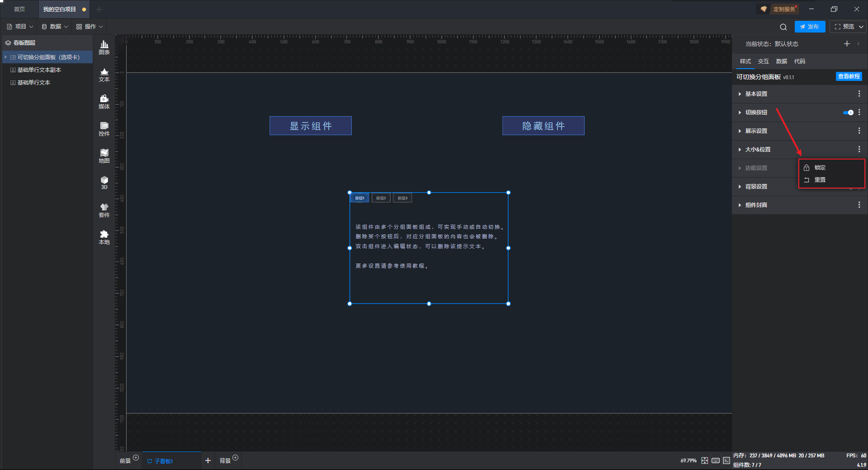Open the 文本 text components panel

(x=104, y=75)
